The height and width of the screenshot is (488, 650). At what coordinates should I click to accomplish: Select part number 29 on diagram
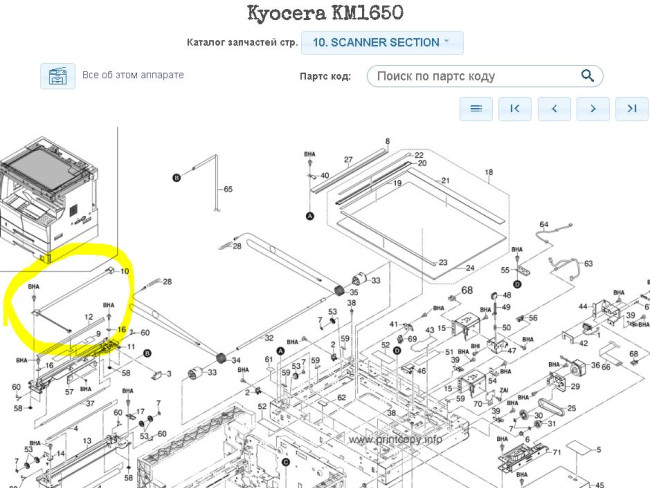click(575, 386)
